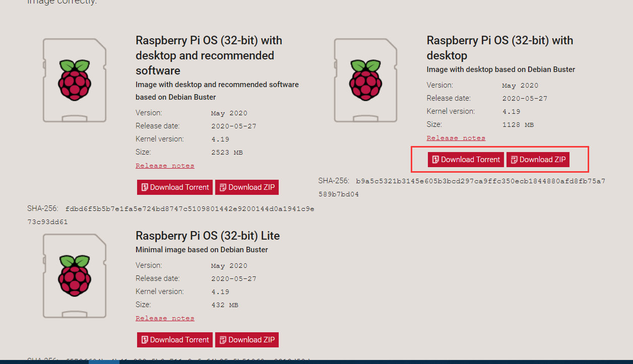Download ZIP for Raspberry Pi OS Lite

coord(247,340)
